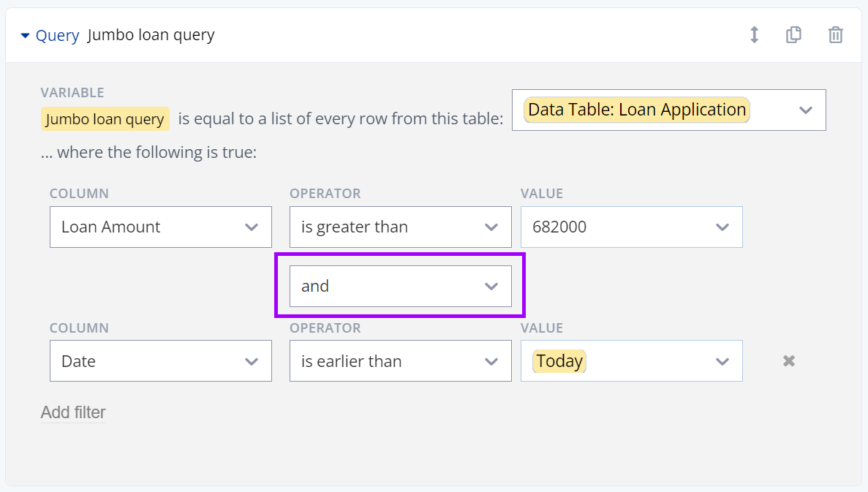Expand the 682000 value dropdown
The image size is (868, 492).
[722, 227]
